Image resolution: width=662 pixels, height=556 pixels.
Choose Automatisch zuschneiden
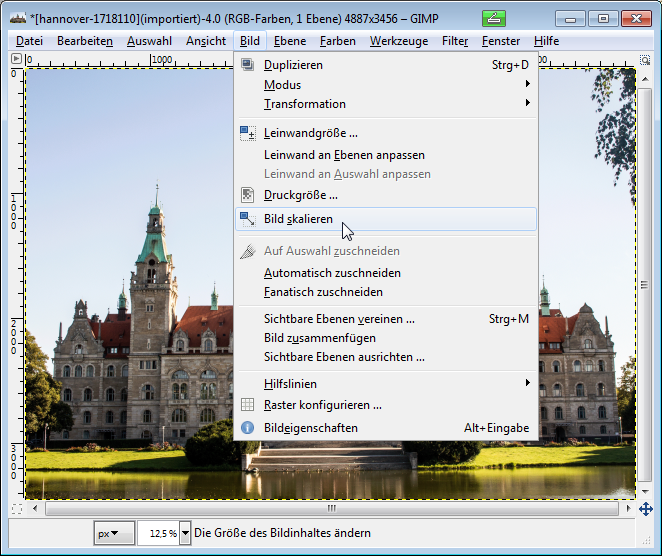click(332, 273)
